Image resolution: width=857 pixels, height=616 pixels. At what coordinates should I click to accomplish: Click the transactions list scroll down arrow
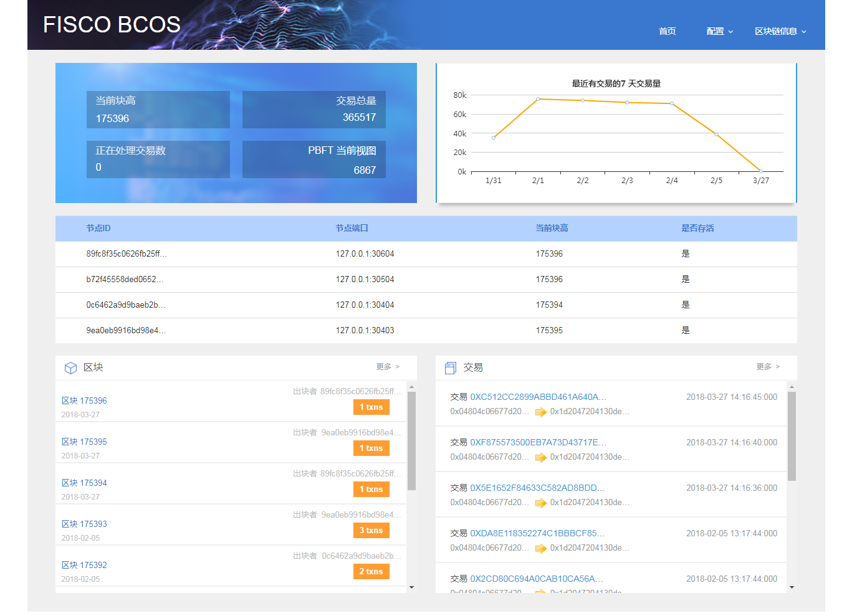792,587
